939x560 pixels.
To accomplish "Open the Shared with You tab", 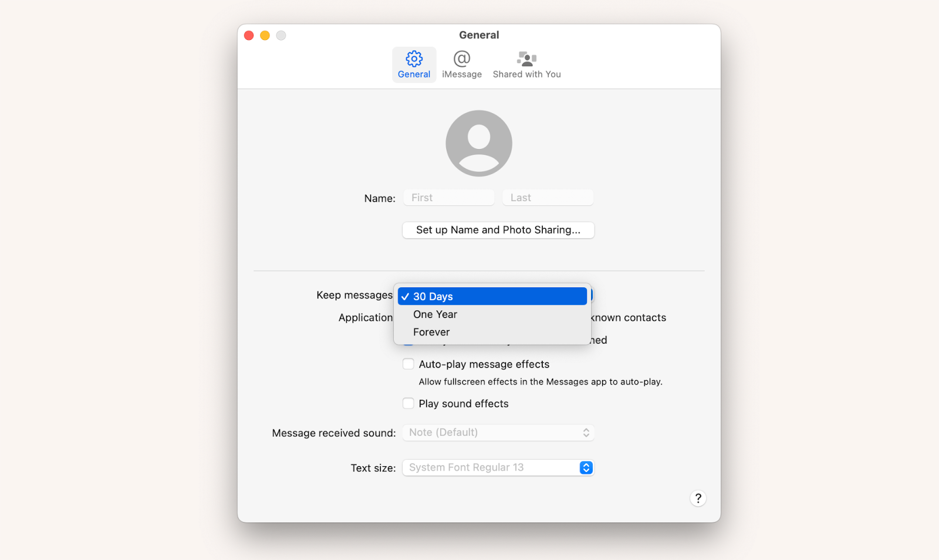I will pyautogui.click(x=526, y=65).
